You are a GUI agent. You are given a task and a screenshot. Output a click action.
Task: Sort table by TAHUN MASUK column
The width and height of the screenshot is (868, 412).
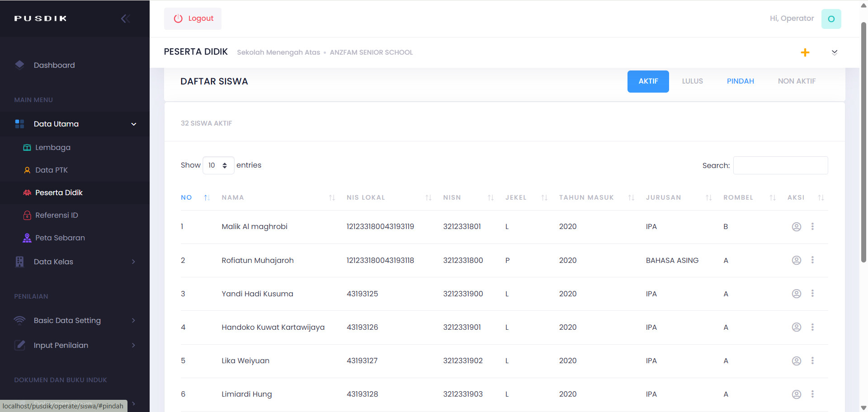(x=586, y=197)
